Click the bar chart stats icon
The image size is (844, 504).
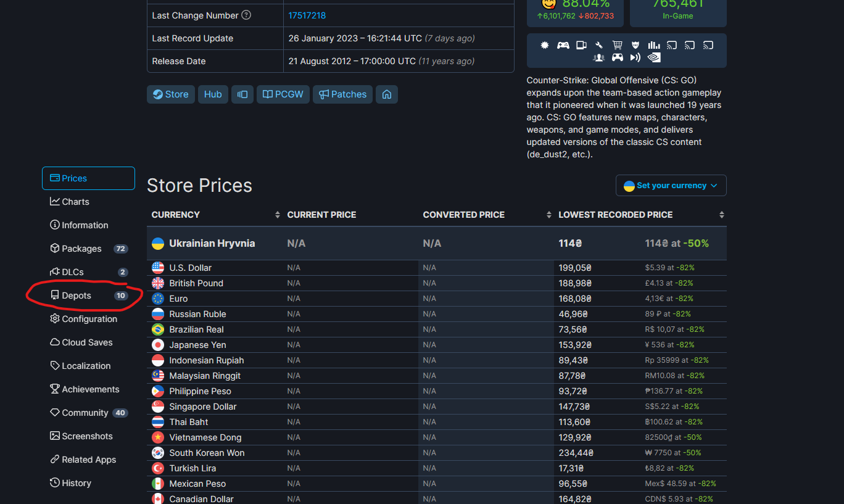point(654,45)
